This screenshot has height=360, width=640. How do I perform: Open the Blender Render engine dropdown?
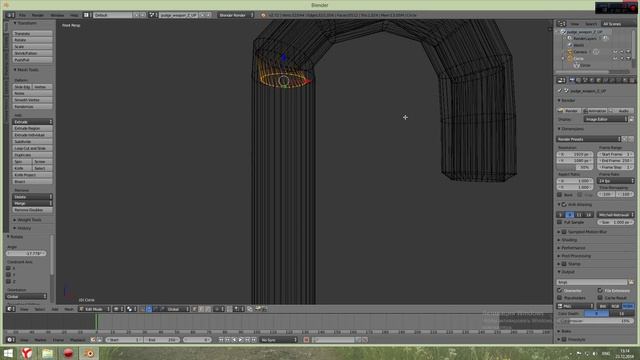click(236, 15)
